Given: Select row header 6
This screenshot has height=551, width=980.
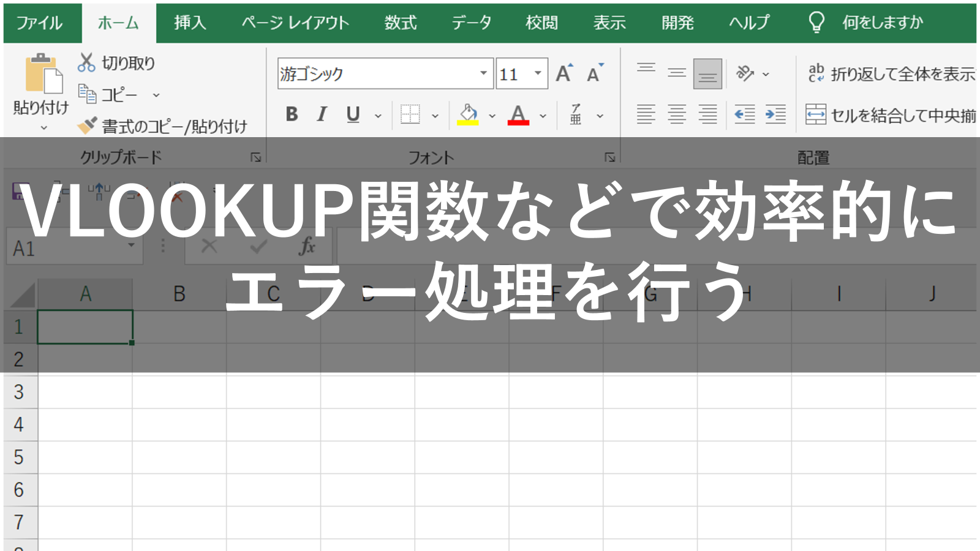Looking at the screenshot, I should [x=20, y=490].
